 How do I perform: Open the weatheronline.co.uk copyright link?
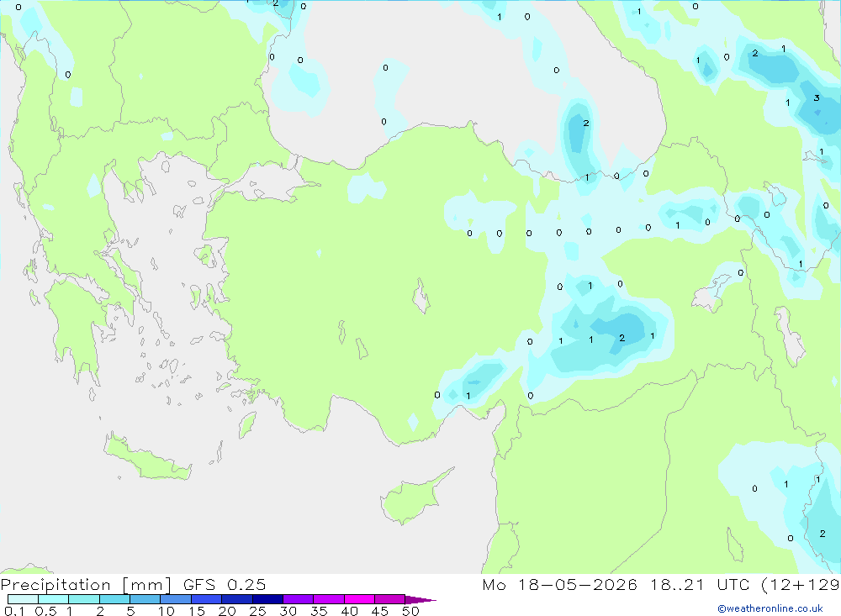pos(770,608)
